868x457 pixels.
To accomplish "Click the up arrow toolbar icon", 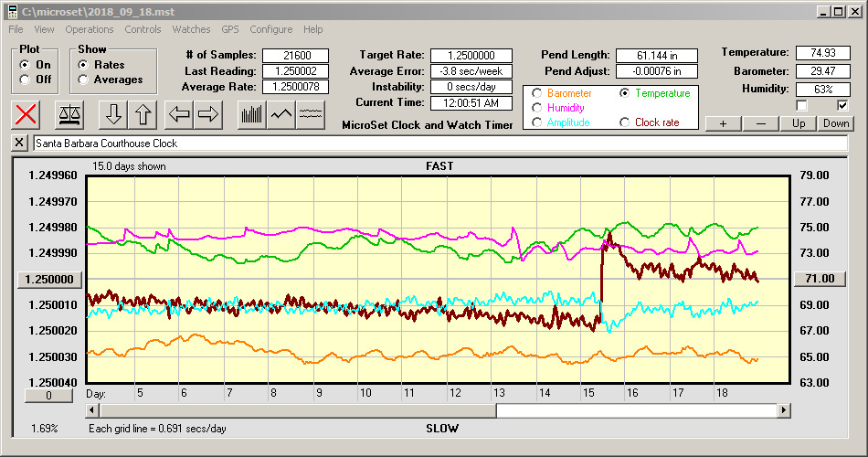I will tap(143, 114).
